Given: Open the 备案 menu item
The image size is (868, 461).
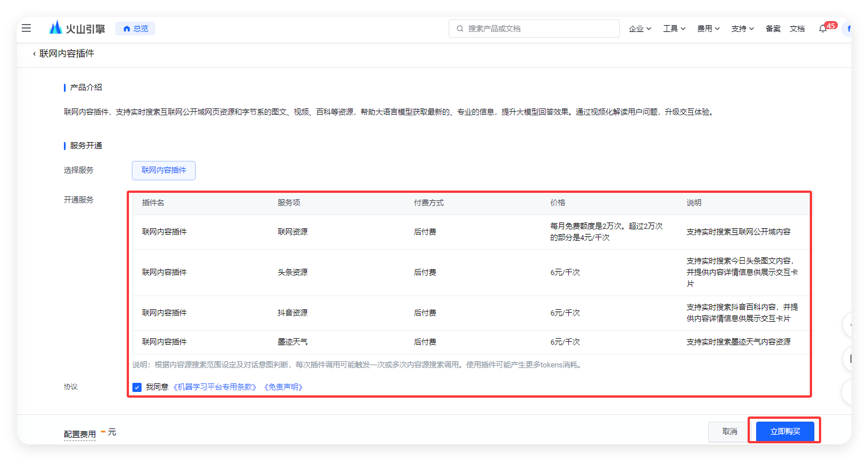Looking at the screenshot, I should (773, 29).
